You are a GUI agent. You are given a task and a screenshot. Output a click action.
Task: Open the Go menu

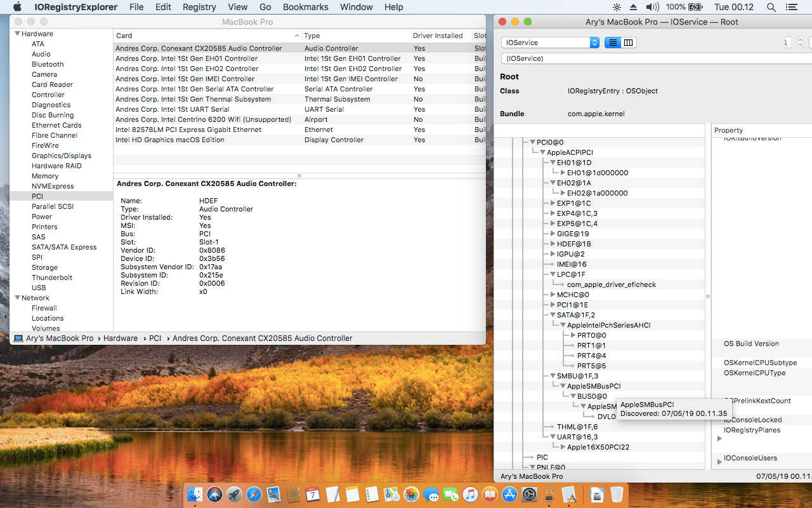265,7
